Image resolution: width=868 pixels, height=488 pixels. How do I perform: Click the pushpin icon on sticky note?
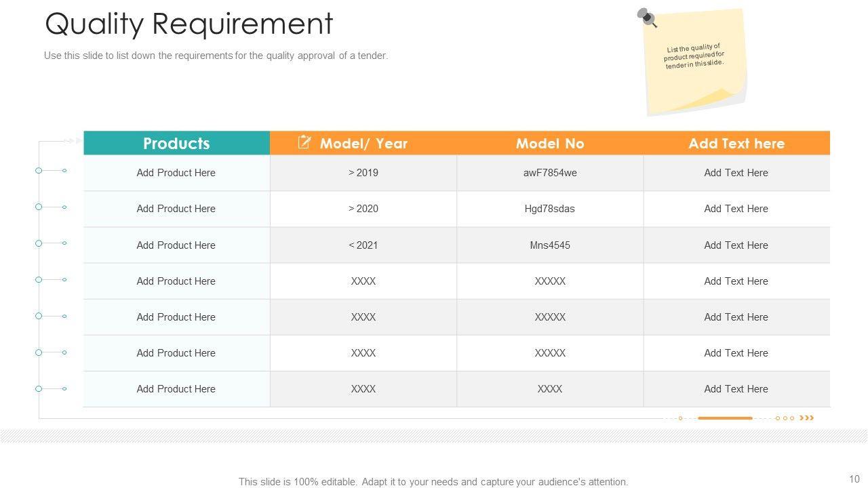click(647, 17)
